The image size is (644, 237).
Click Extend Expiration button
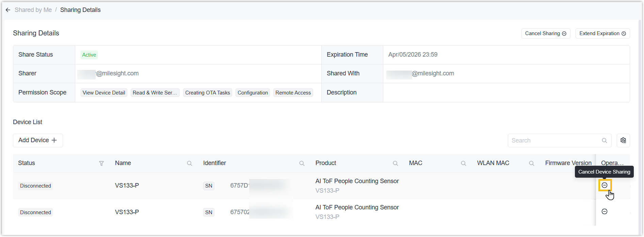click(602, 33)
